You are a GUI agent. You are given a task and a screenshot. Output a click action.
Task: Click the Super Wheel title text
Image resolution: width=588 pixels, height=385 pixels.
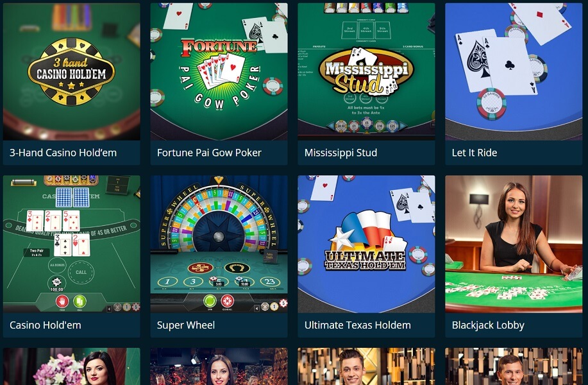pos(185,325)
